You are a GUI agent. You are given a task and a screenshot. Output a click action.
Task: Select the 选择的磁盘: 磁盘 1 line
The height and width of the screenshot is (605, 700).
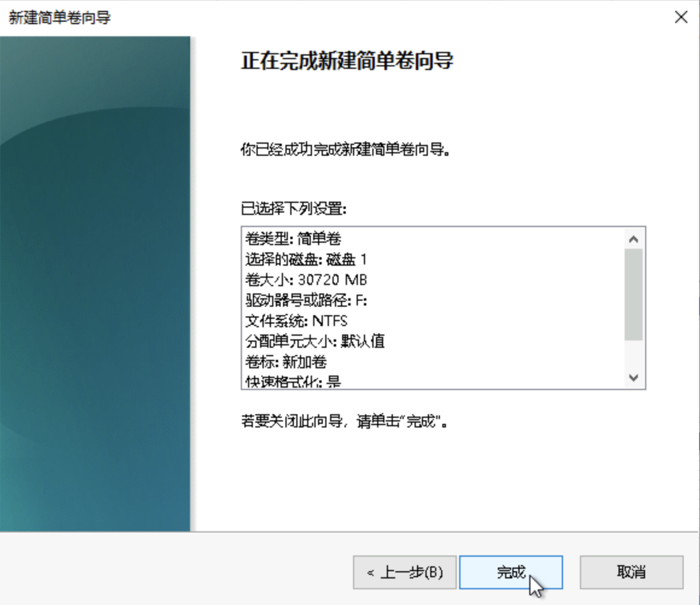pos(307,259)
